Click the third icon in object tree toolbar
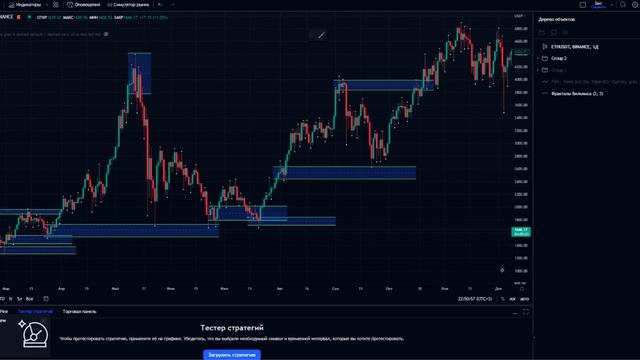Viewport: 640px width, 360px height. tap(565, 32)
